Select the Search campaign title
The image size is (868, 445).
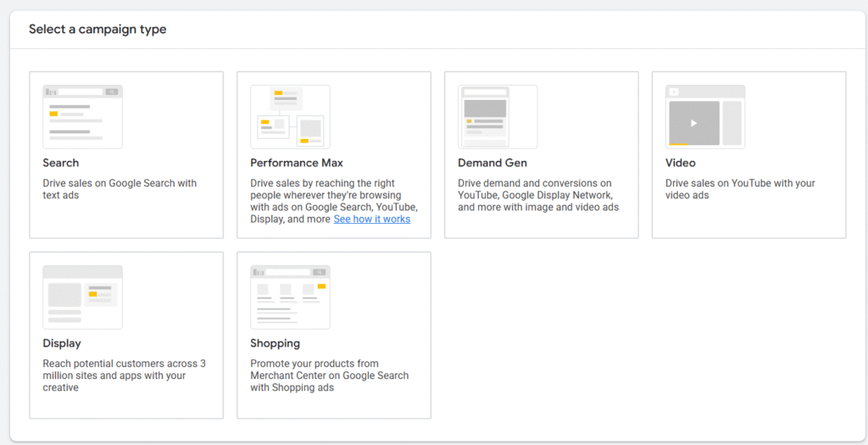[x=61, y=163]
